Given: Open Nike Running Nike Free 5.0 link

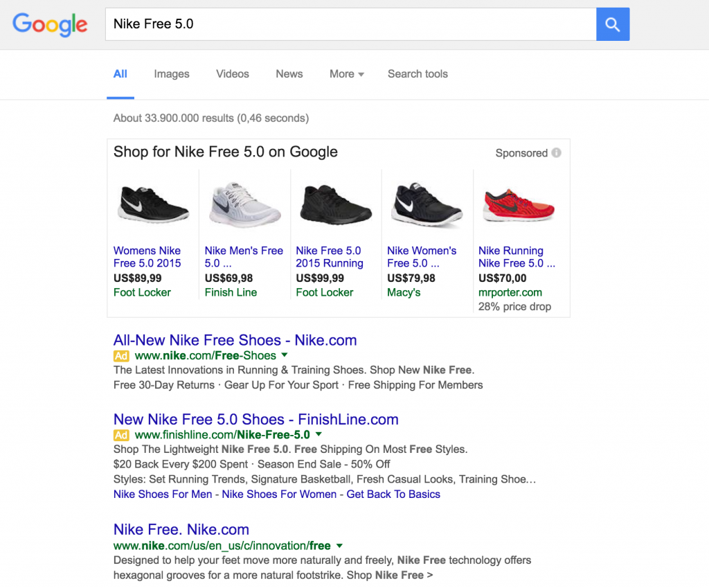Looking at the screenshot, I should [517, 257].
